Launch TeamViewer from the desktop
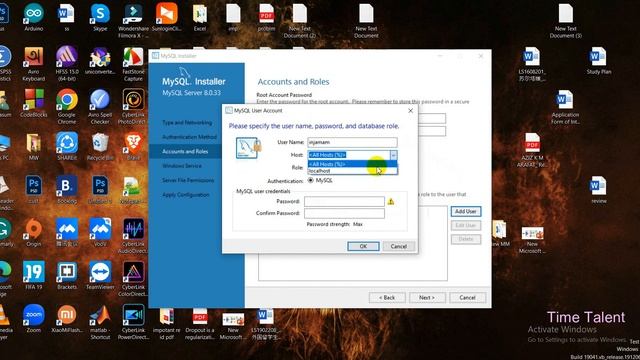640x360 pixels. pos(100,275)
